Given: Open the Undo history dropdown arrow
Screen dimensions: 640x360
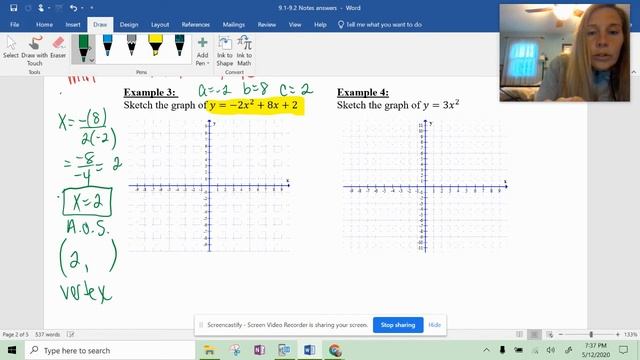Looking at the screenshot, I should tap(82, 8).
